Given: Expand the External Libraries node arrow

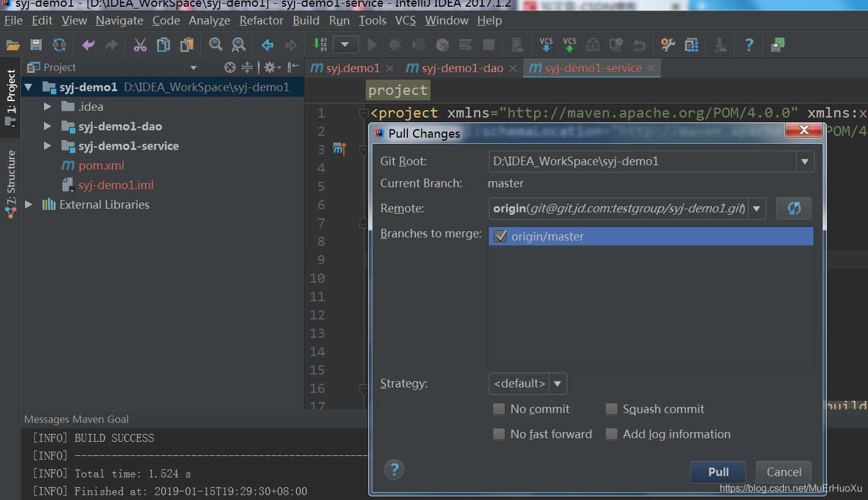Looking at the screenshot, I should pos(28,205).
